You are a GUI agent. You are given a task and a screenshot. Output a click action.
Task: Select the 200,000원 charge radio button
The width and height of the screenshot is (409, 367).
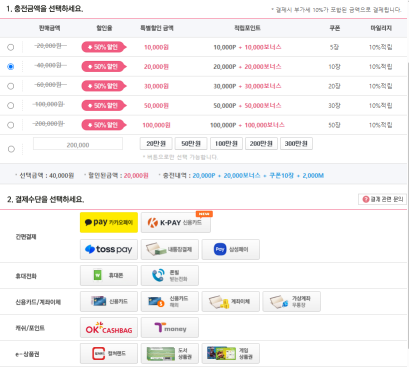(x=11, y=125)
